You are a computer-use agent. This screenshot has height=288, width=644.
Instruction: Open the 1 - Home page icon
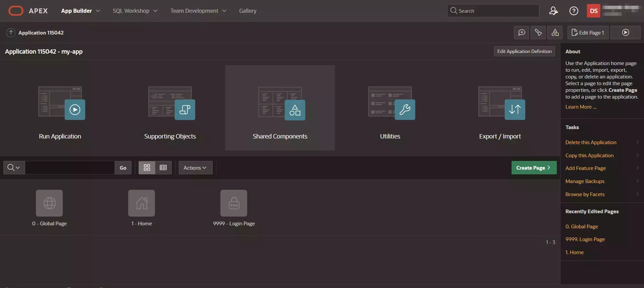coord(142,203)
